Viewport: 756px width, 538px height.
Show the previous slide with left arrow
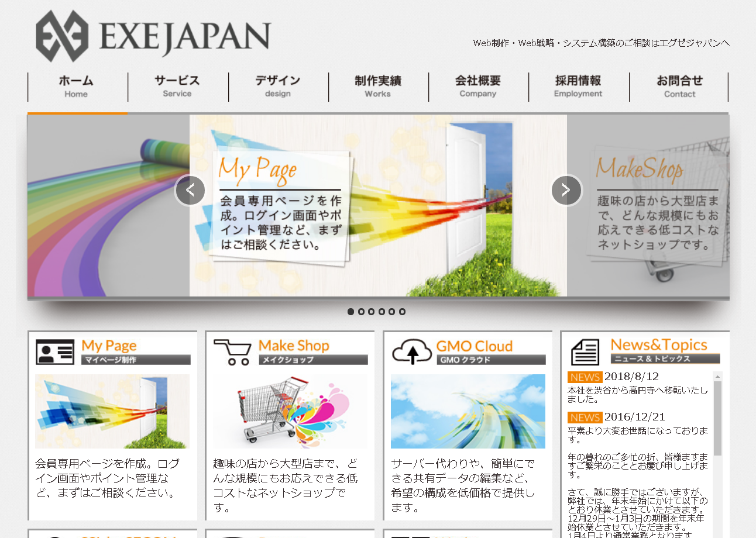(190, 190)
